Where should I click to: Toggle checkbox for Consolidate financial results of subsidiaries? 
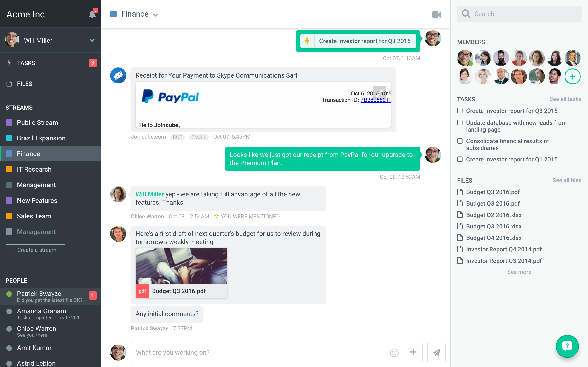pyautogui.click(x=460, y=141)
